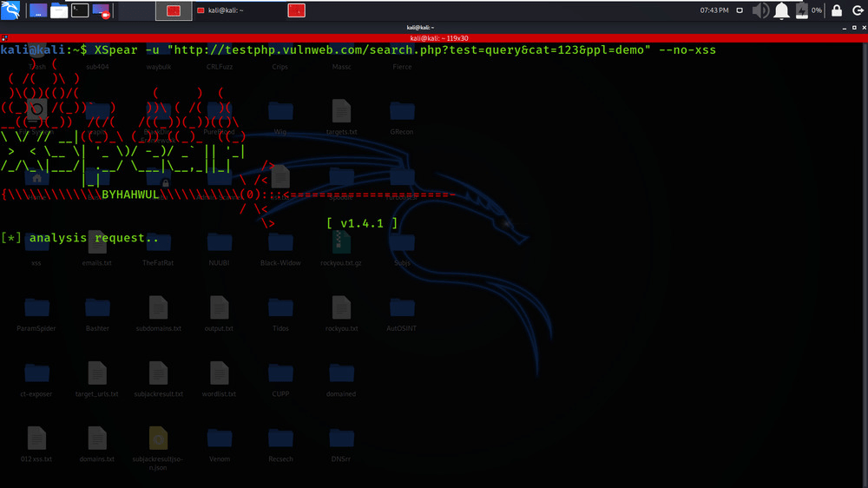Select CUPP folder on desktop behind terminal
868x488 pixels.
pyautogui.click(x=280, y=380)
